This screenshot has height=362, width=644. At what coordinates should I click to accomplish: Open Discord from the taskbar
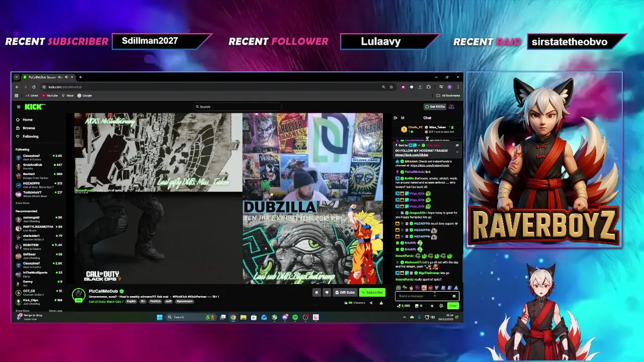click(285, 317)
